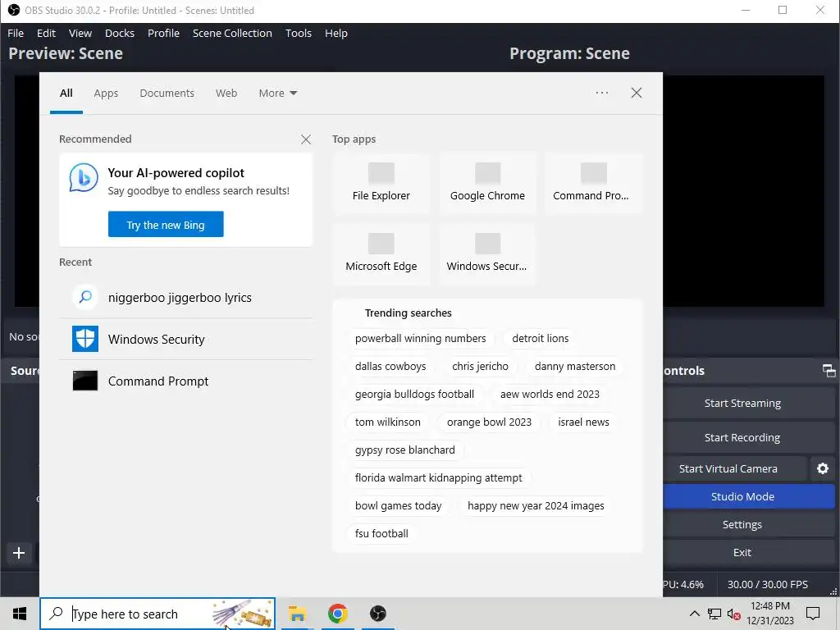The width and height of the screenshot is (840, 630).
Task: Select 'tom wilkinson' trending search
Action: tap(387, 422)
